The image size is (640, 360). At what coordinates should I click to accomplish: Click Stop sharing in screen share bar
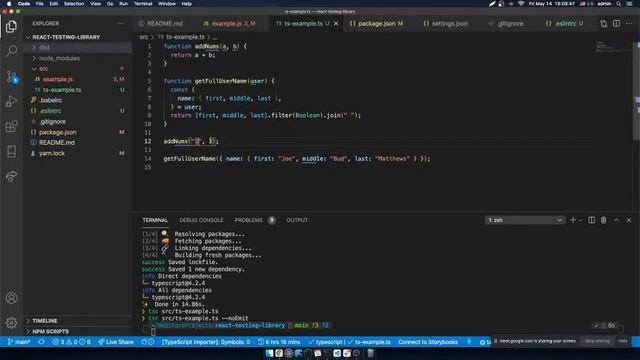point(597,341)
